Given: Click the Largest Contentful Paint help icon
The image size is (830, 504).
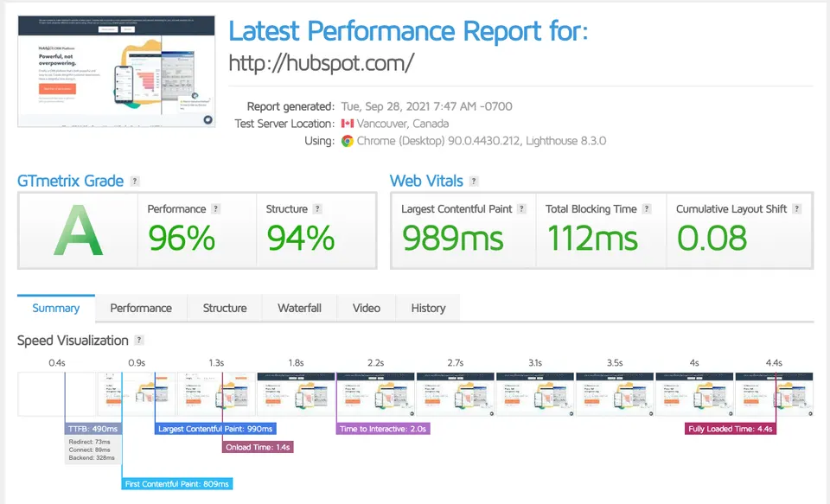Looking at the screenshot, I should point(521,208).
